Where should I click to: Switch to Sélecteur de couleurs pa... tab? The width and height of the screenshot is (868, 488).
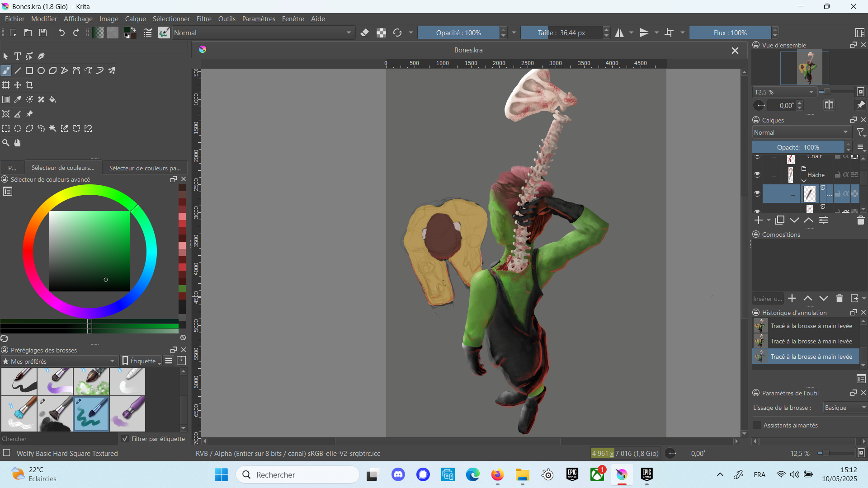(145, 168)
